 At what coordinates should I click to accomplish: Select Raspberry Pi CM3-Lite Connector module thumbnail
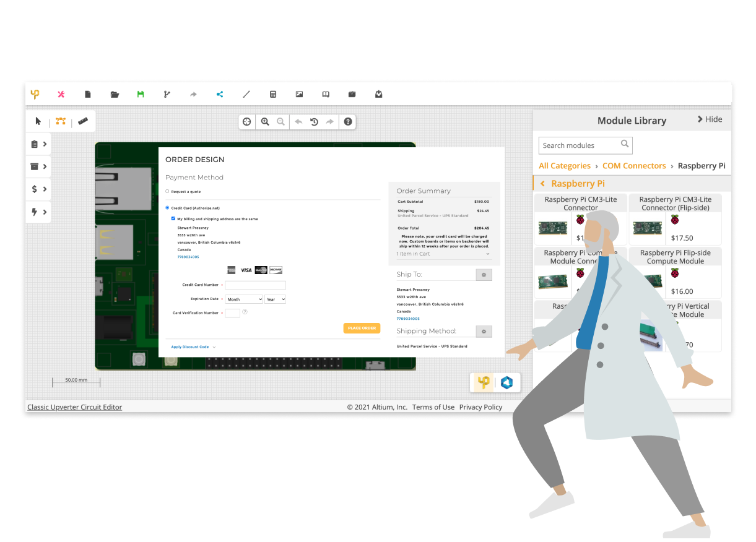coord(553,228)
